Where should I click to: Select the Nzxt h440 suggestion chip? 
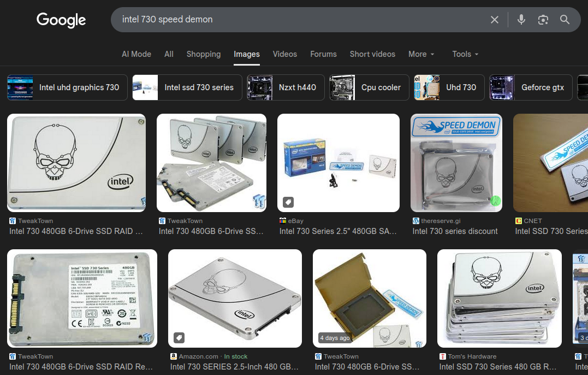pyautogui.click(x=286, y=87)
